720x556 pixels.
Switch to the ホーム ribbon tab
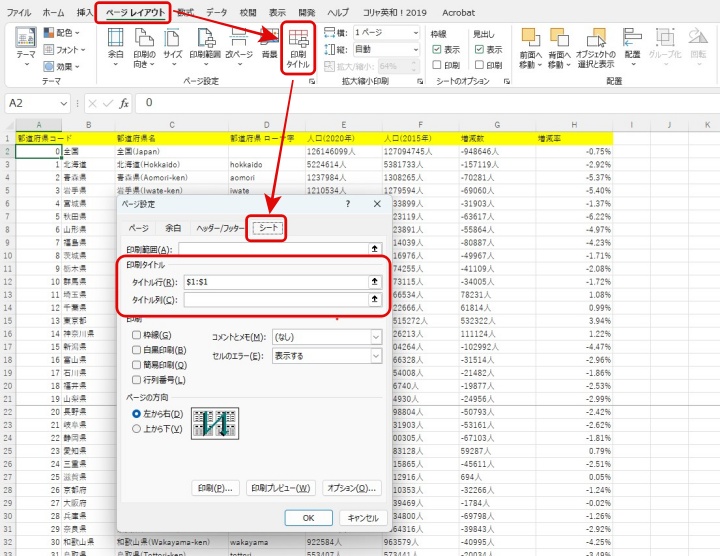click(x=53, y=12)
